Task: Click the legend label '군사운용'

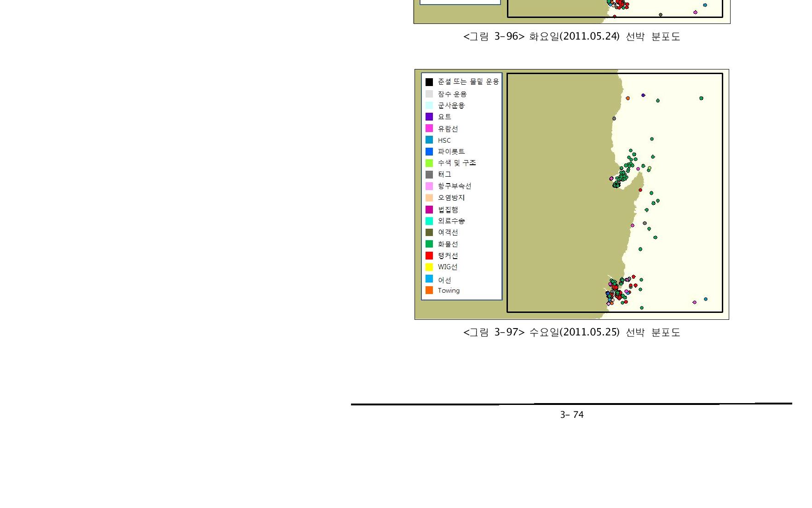Action: tap(451, 105)
